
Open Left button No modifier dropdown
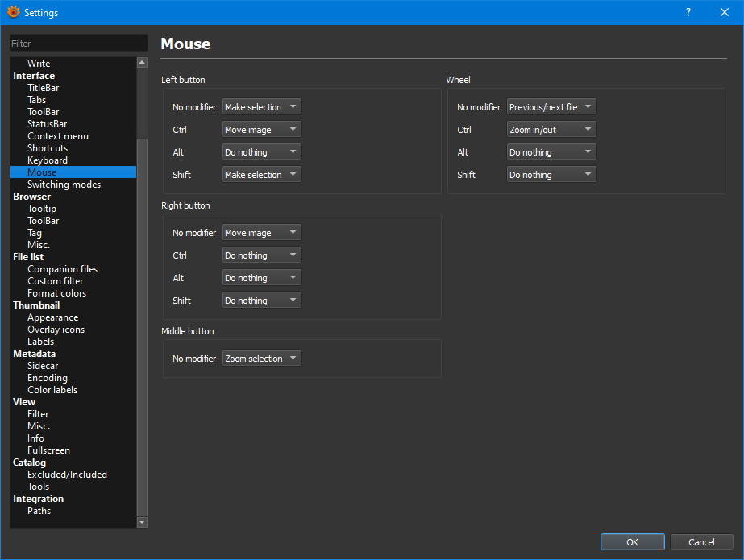pyautogui.click(x=261, y=107)
